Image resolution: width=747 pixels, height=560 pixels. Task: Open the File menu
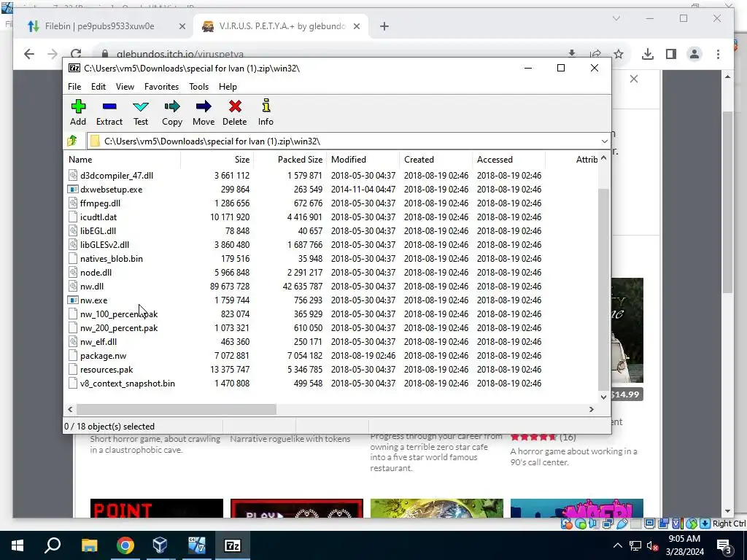(x=74, y=87)
